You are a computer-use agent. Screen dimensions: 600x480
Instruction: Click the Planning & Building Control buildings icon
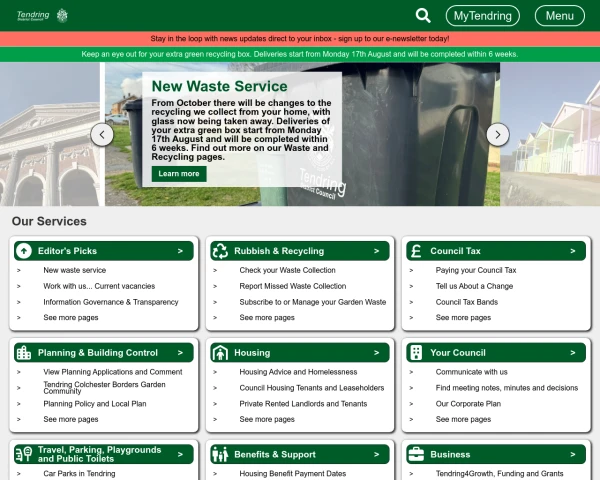tap(24, 353)
